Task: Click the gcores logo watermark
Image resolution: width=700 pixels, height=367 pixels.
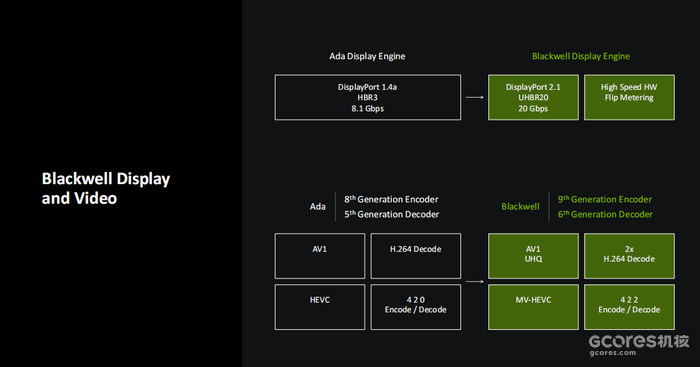Action: [639, 342]
